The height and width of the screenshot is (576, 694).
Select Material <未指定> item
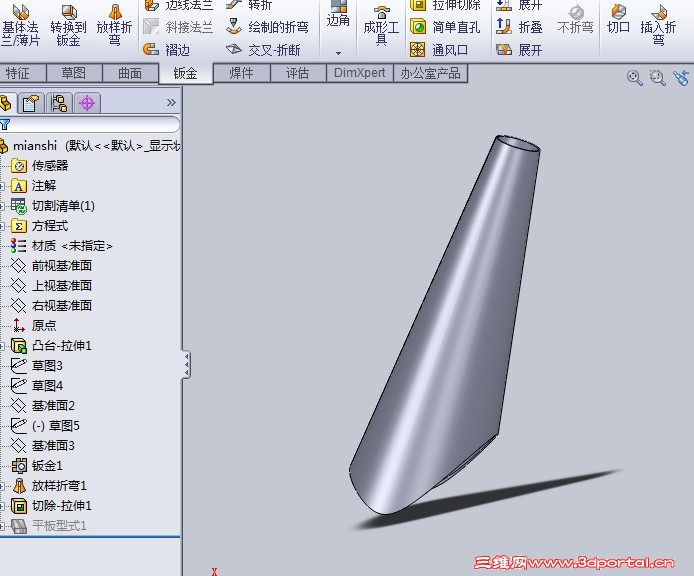click(62, 246)
